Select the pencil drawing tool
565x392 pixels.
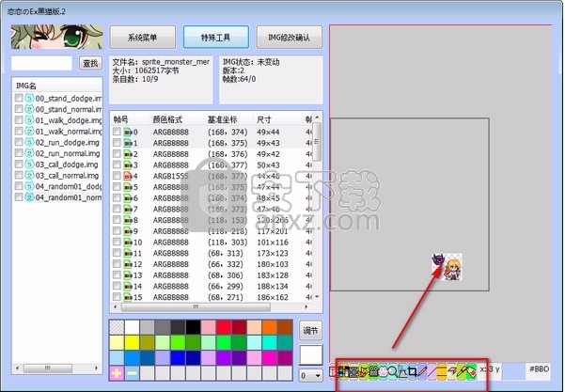pyautogui.click(x=423, y=371)
